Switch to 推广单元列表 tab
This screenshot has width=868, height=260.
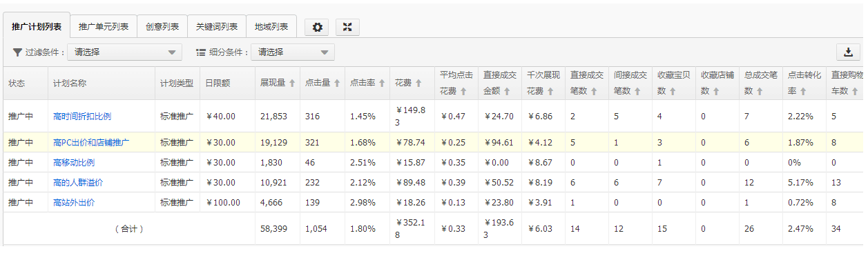(x=104, y=27)
